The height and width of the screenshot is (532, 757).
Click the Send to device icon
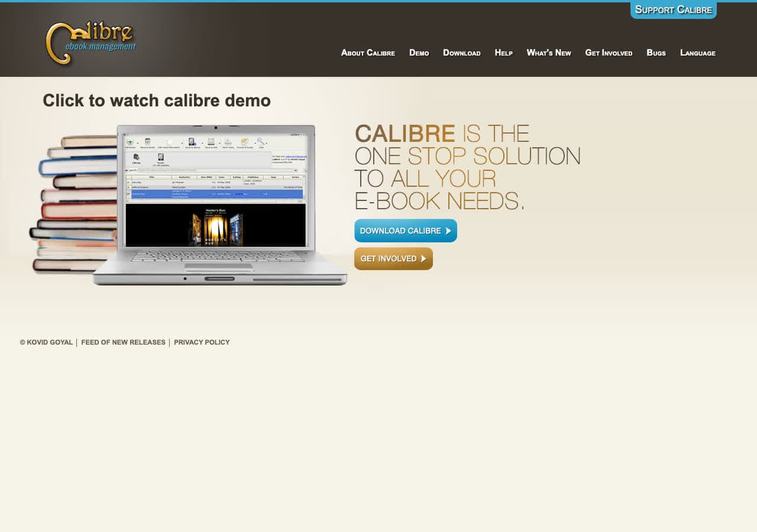point(191,142)
